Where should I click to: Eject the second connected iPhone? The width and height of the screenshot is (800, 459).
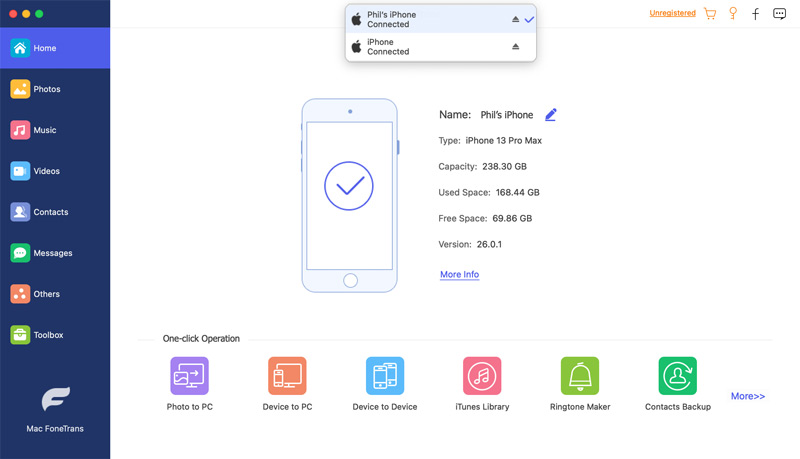click(516, 47)
